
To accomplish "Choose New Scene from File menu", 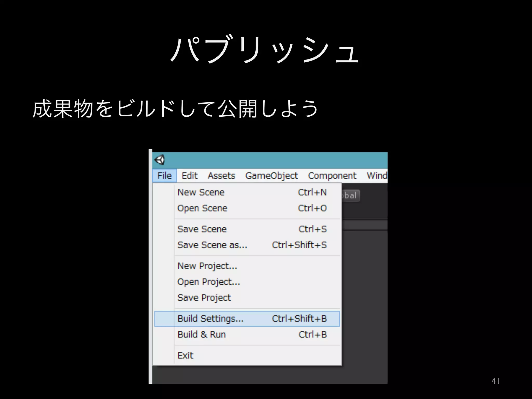I will pyautogui.click(x=247, y=192).
